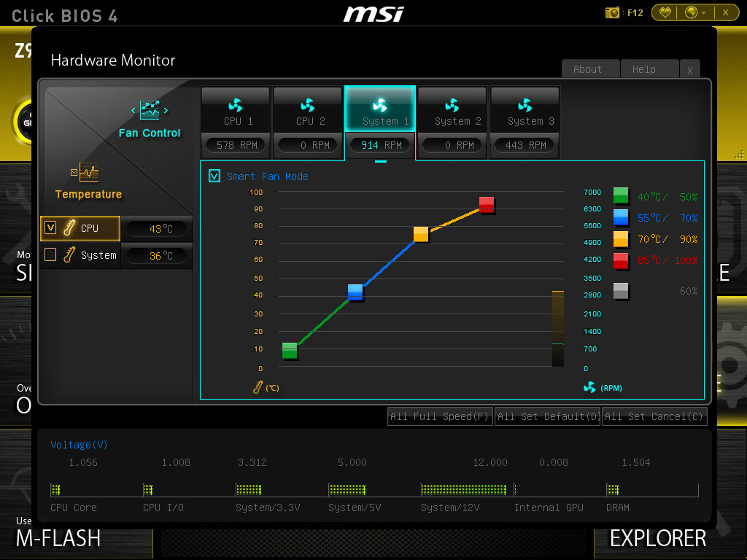Click the left arrow beside Fan Control

[x=133, y=111]
